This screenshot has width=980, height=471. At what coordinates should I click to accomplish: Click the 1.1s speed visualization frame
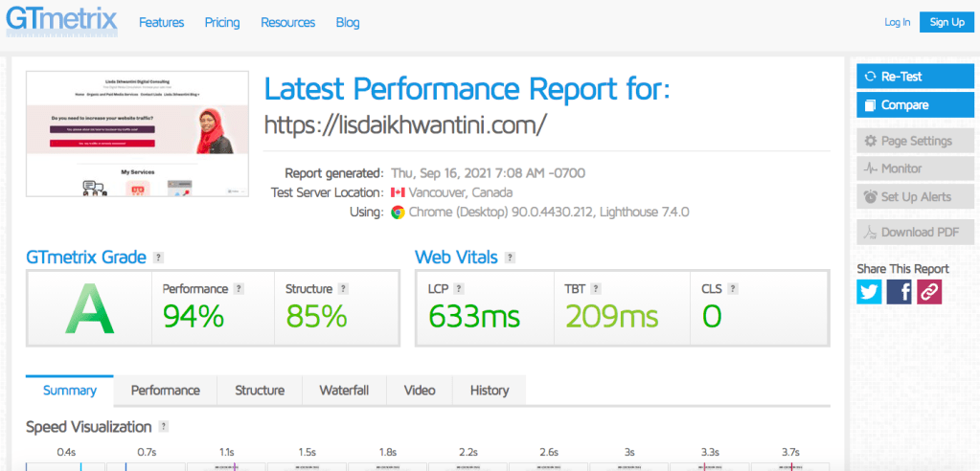click(x=226, y=466)
